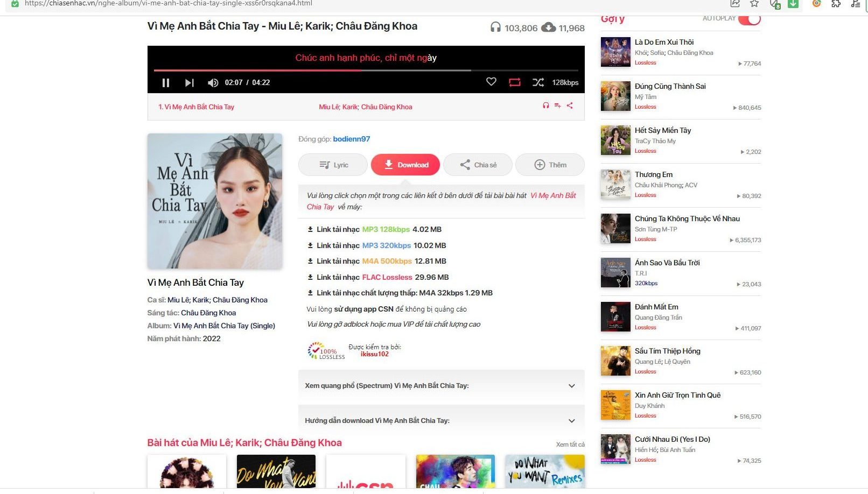Turn off the AUTOPLAY switch
This screenshot has width=868, height=494.
pyautogui.click(x=749, y=19)
